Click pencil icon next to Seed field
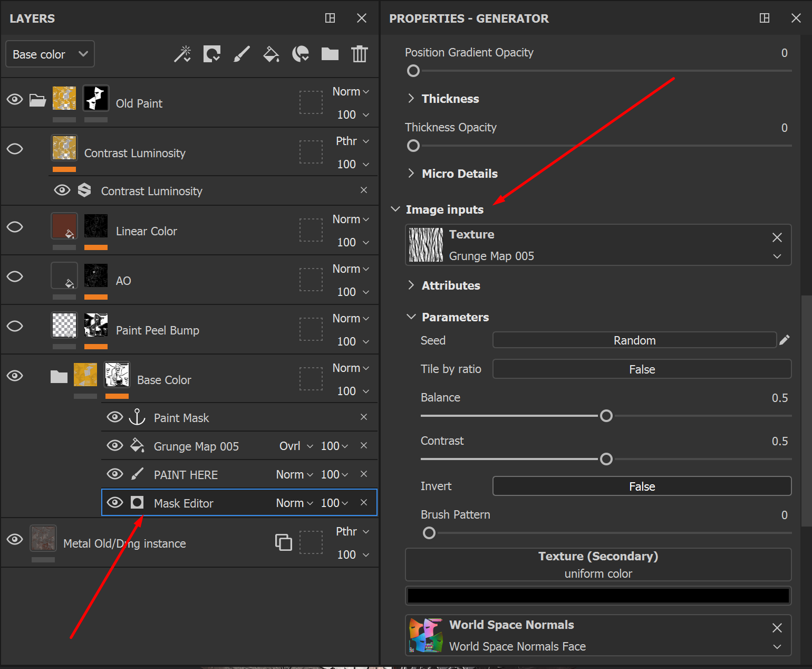 (785, 340)
